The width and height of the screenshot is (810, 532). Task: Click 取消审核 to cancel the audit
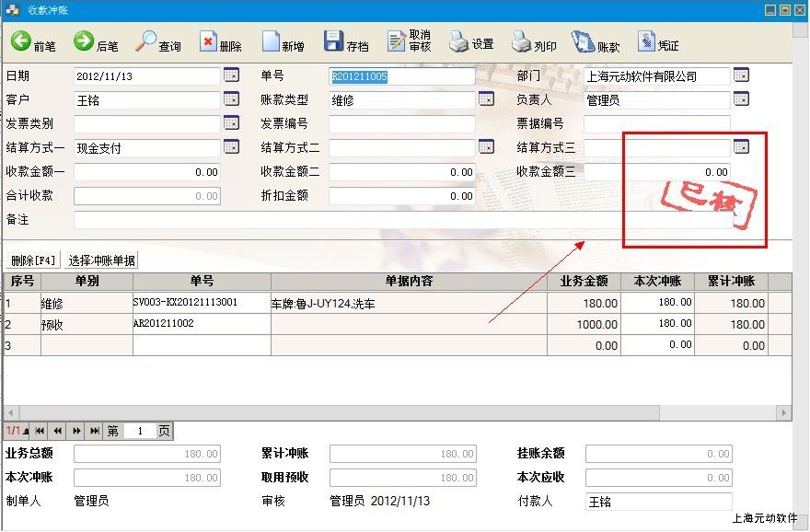coord(398,42)
